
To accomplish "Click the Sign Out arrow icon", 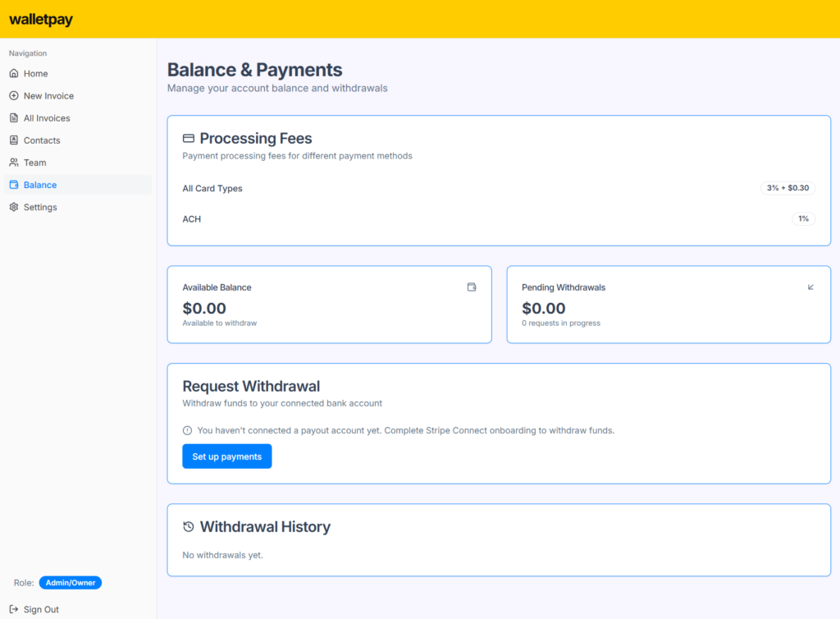I will click(x=14, y=609).
